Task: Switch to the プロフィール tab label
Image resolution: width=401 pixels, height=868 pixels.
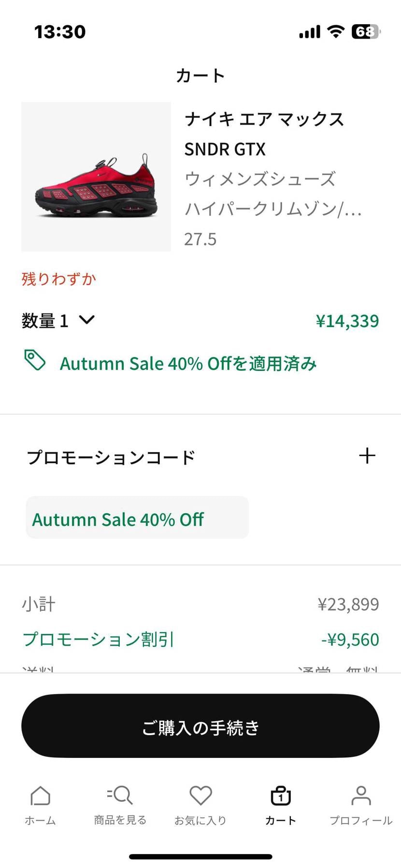Action: (361, 820)
